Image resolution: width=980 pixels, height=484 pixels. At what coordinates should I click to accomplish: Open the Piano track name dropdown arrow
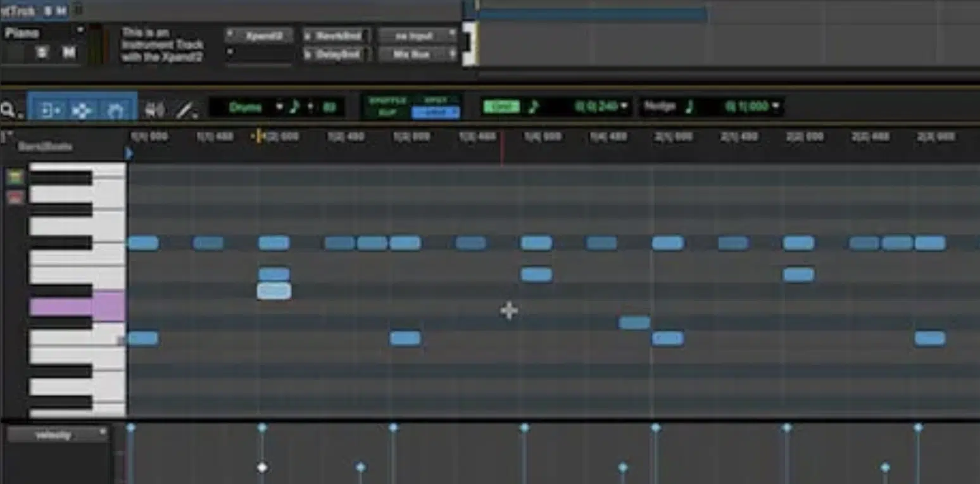tap(80, 30)
